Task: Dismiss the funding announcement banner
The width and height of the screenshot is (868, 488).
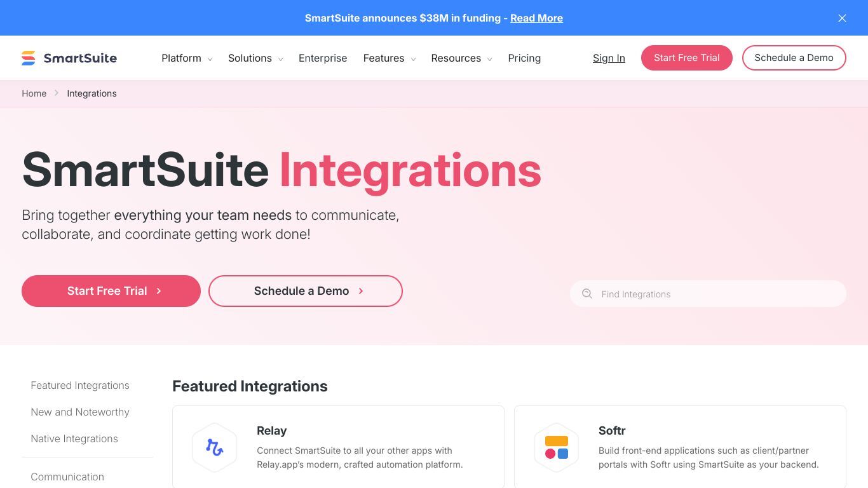Action: (x=842, y=18)
